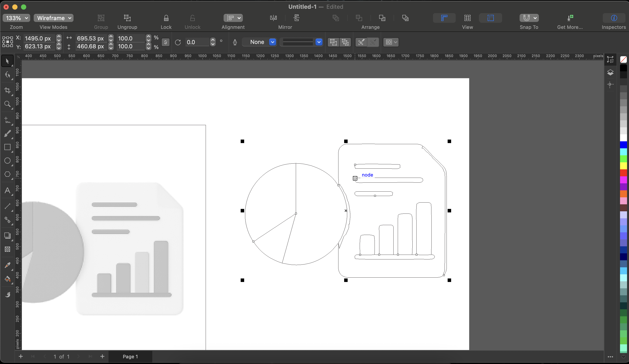The image size is (629, 364).
Task: Toggle the lock ratio button
Action: coord(165,42)
